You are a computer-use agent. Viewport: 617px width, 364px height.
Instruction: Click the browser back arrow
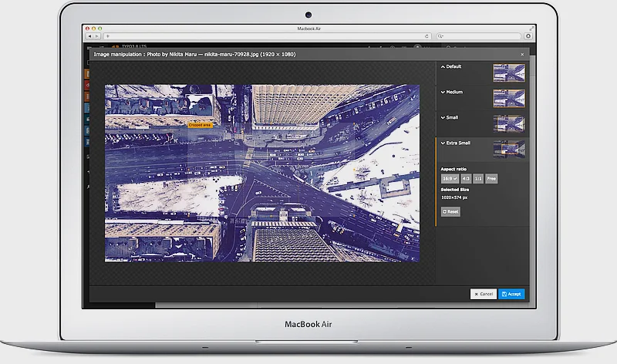(89, 36)
